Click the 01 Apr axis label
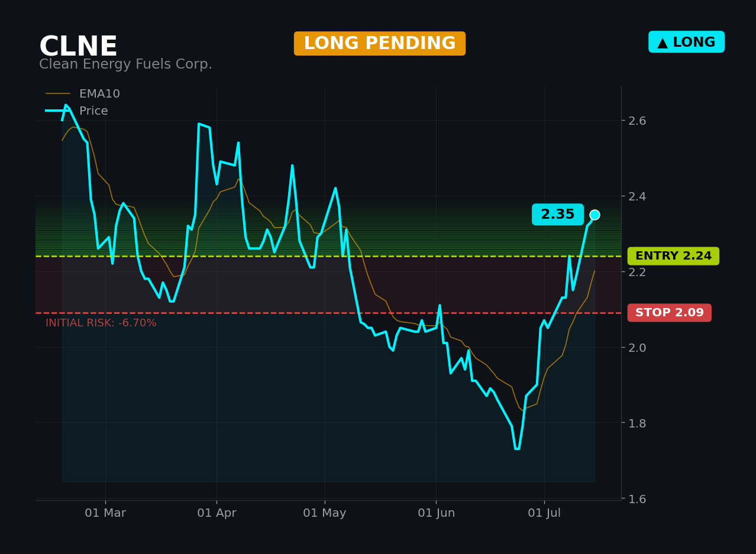The width and height of the screenshot is (756, 554). pyautogui.click(x=217, y=513)
